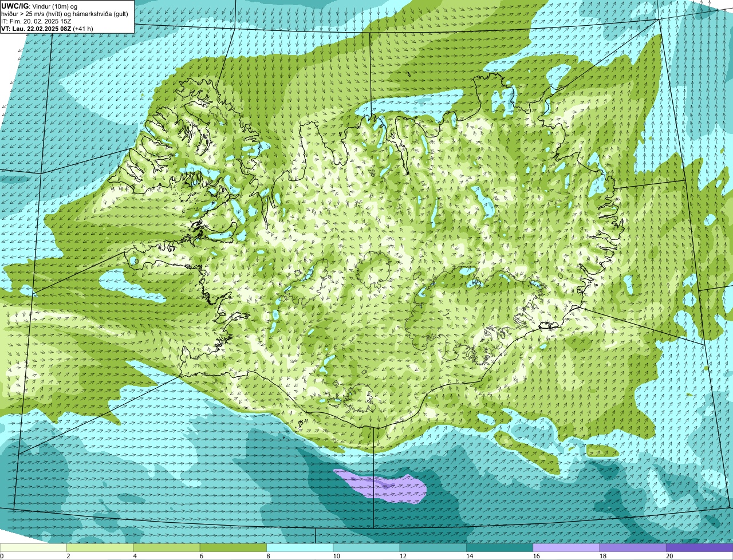Click the 6–8 m/s olive green legend swatch
Image resolution: width=733 pixels, height=560 pixels.
point(234,547)
